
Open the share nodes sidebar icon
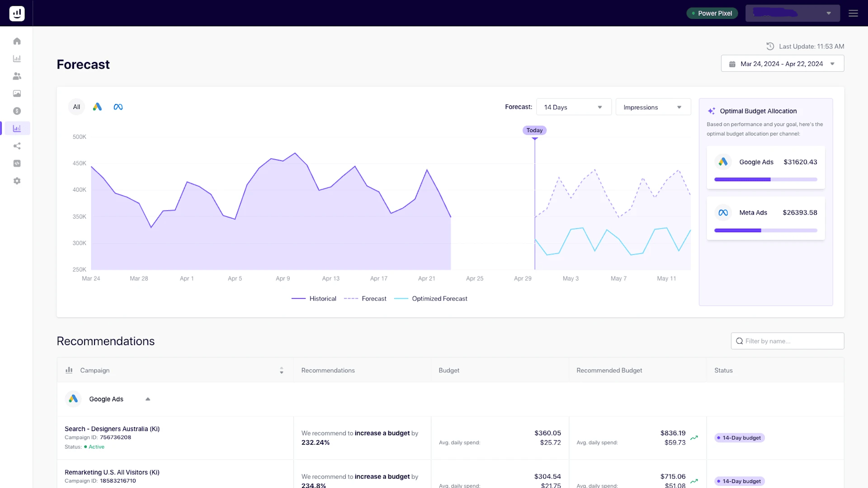17,146
